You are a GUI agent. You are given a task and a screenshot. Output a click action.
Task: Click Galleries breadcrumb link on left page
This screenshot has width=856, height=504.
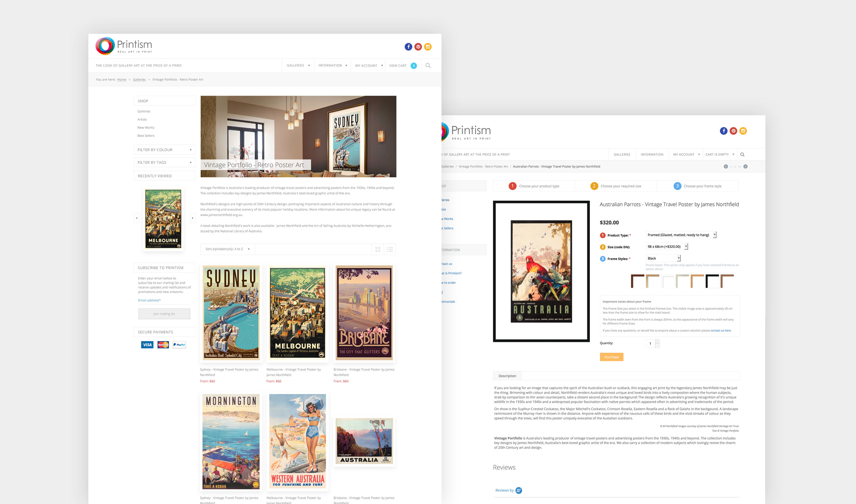(139, 79)
